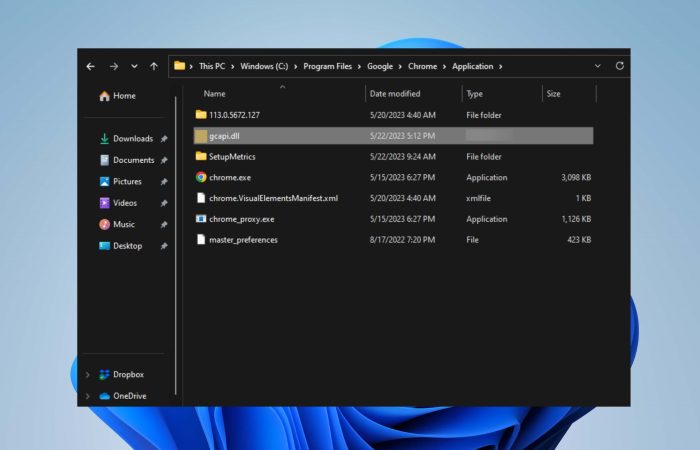This screenshot has height=450, width=700.
Task: Click the Application breadcrumb
Action: pyautogui.click(x=472, y=67)
